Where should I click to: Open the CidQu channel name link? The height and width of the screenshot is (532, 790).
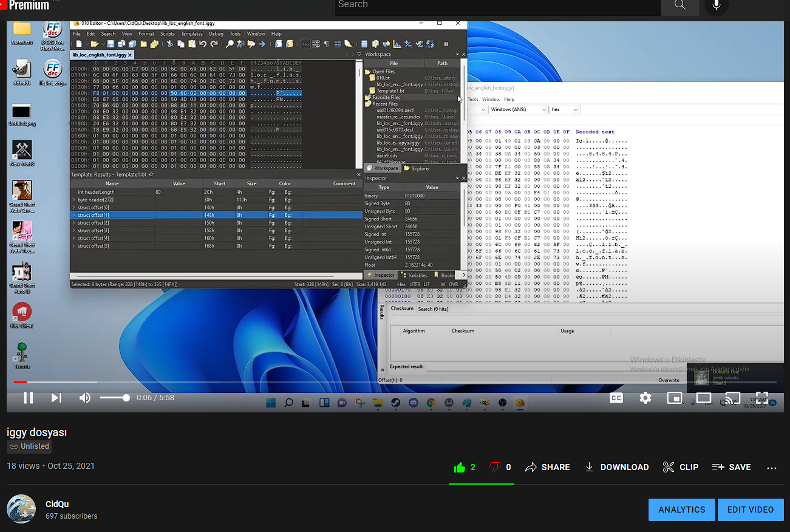coord(57,504)
